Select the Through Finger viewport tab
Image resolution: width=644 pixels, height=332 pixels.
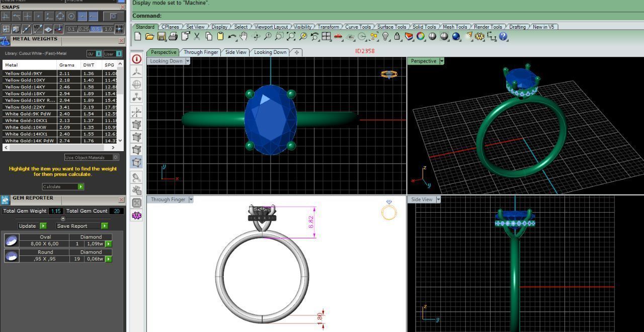click(x=201, y=52)
